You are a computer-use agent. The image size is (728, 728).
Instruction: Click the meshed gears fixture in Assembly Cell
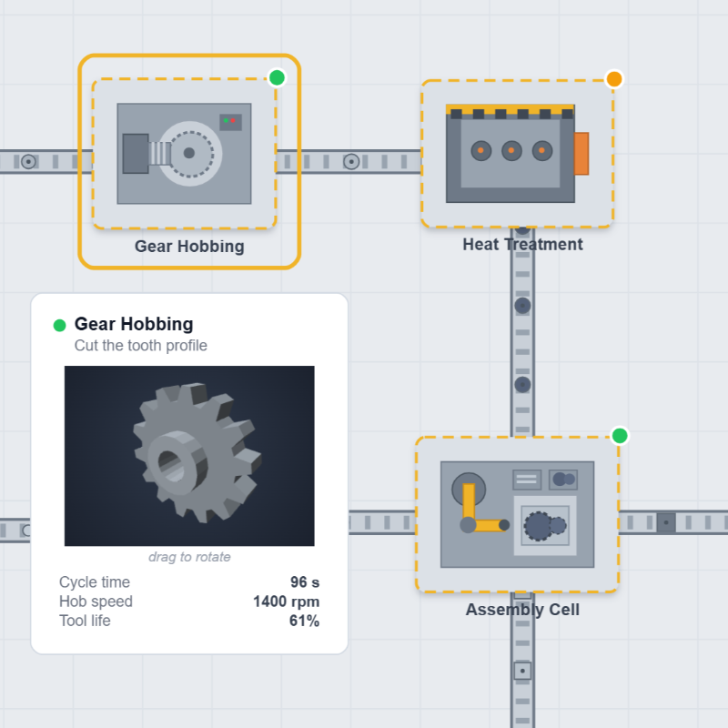[x=545, y=526]
